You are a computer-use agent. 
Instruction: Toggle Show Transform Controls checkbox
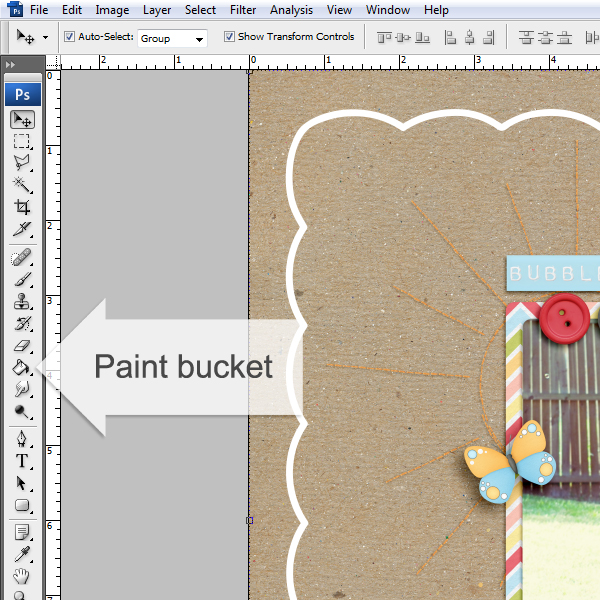coord(229,37)
